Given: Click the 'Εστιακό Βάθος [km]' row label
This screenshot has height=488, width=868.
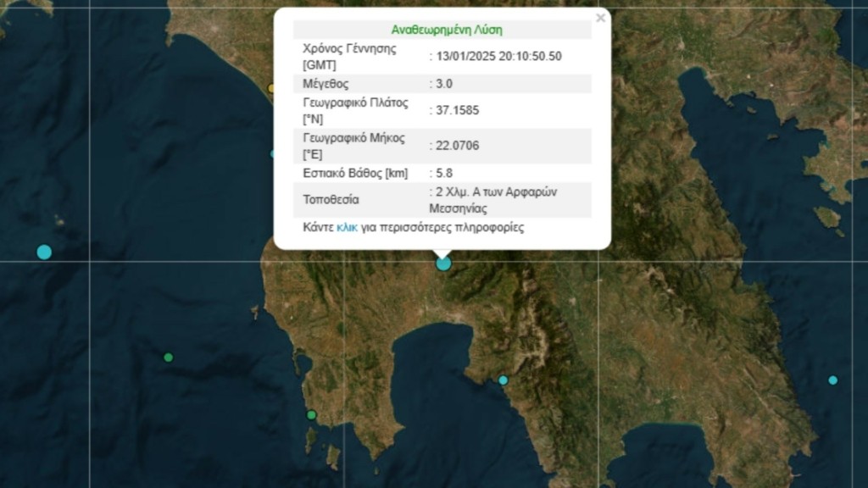Looking at the screenshot, I should click(x=355, y=174).
